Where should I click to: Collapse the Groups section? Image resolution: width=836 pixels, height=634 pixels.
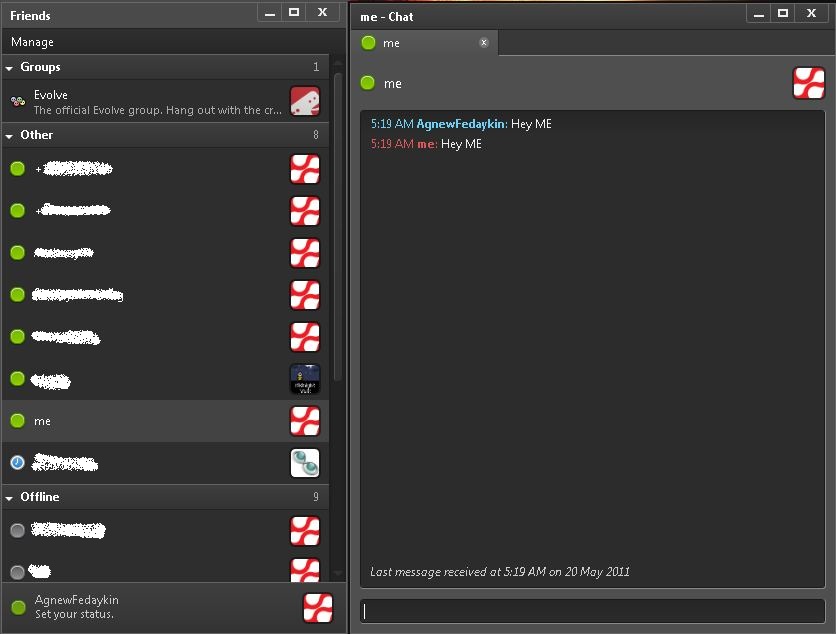[x=10, y=68]
